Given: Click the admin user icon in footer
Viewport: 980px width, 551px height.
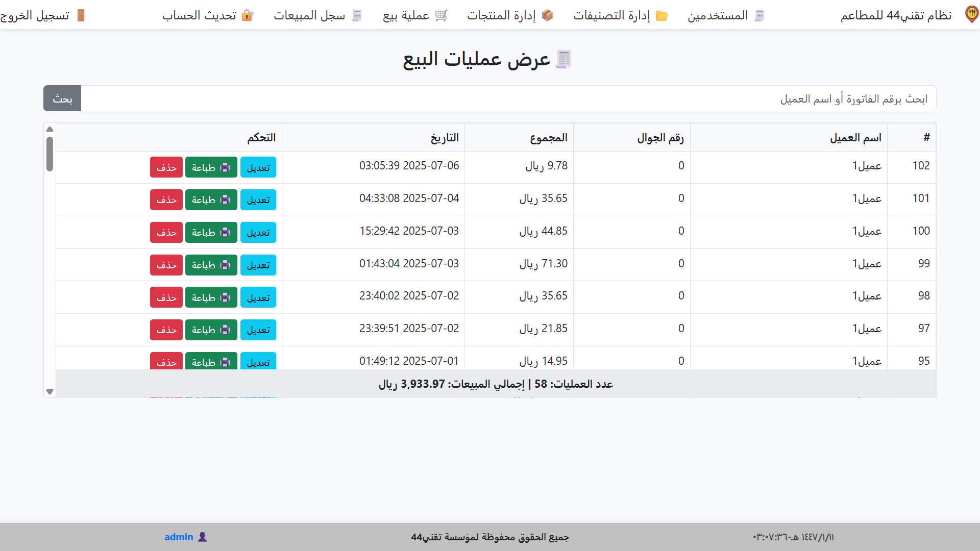Looking at the screenshot, I should (203, 537).
